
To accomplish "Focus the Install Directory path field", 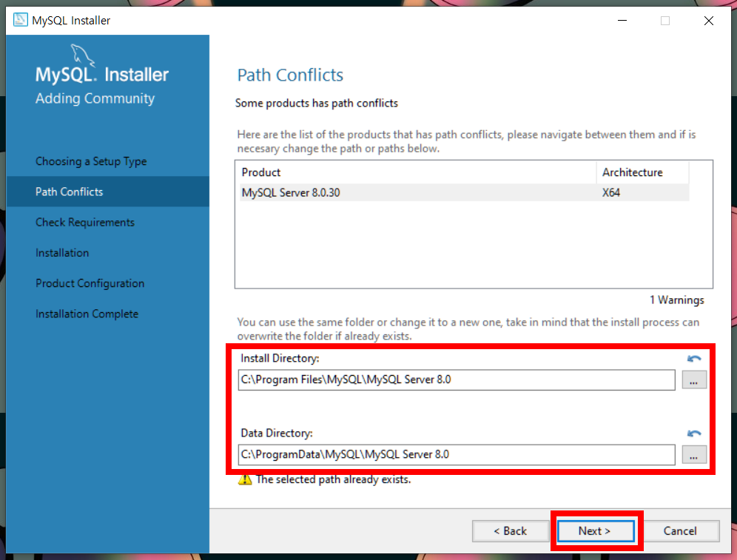I will click(x=457, y=379).
